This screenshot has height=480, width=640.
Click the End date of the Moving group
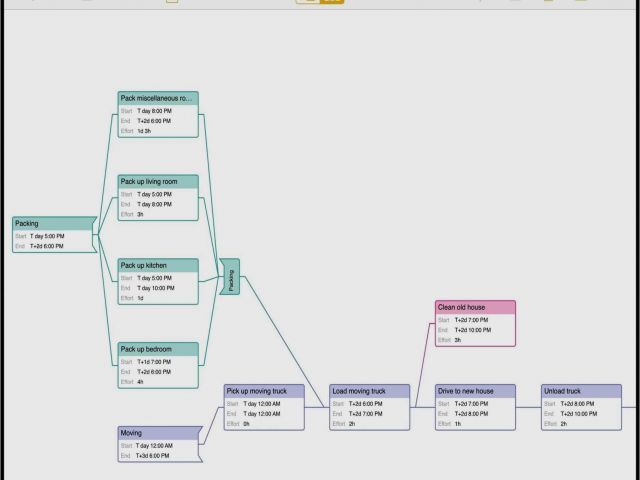click(152, 456)
